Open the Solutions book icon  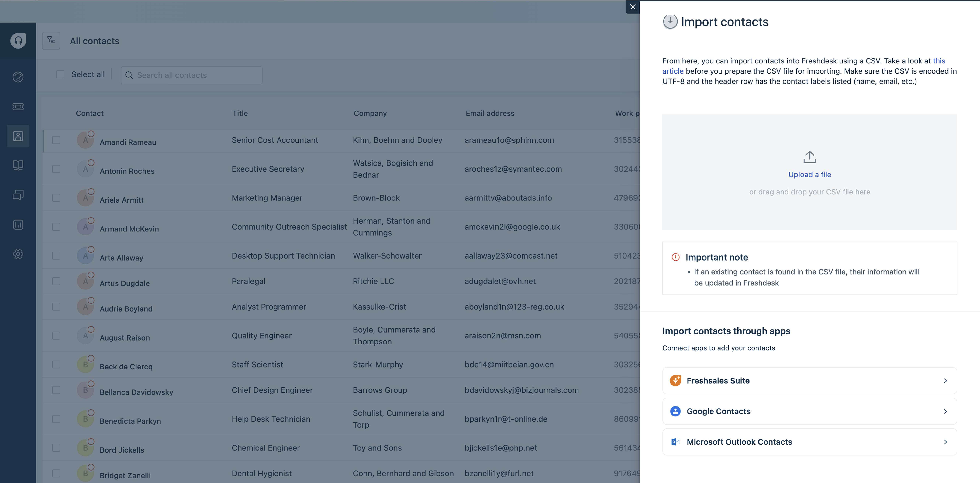tap(18, 165)
